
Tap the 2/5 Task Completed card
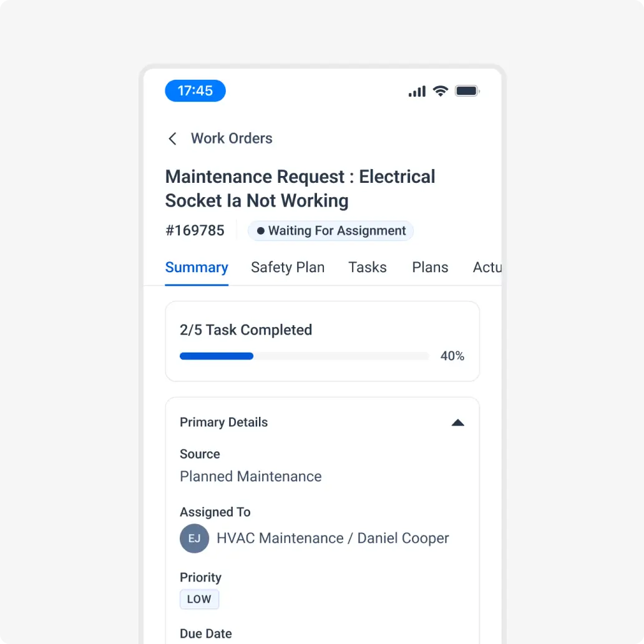[x=322, y=341]
